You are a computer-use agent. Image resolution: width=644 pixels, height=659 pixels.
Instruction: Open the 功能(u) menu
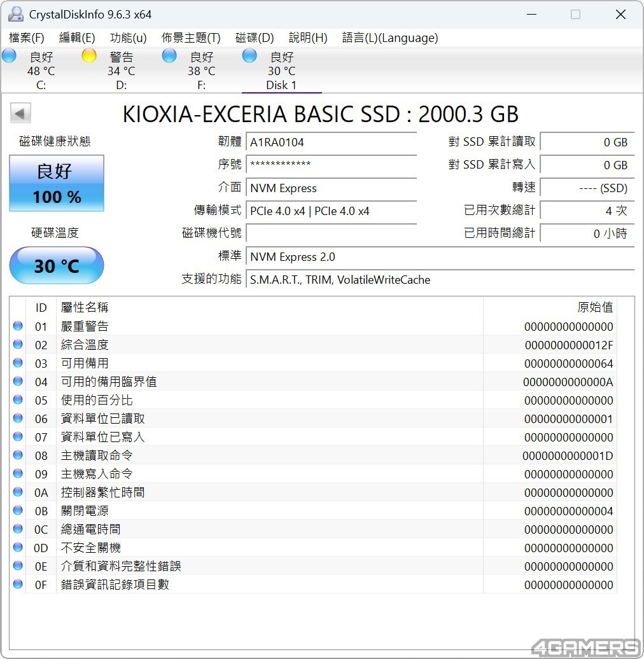tap(128, 38)
